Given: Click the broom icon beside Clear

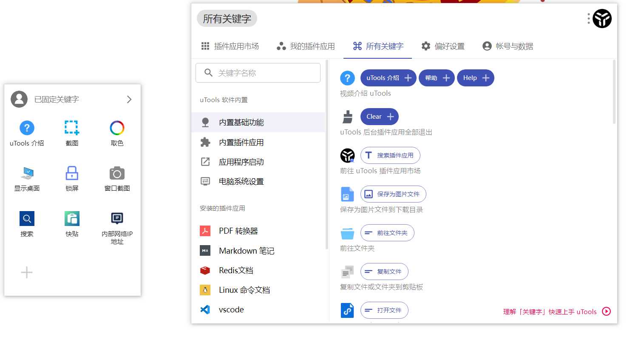Looking at the screenshot, I should (347, 117).
